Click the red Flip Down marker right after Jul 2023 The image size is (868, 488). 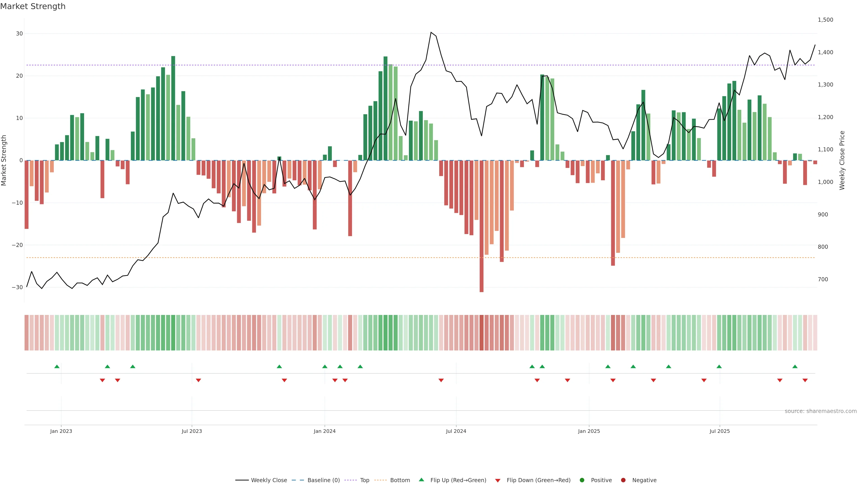(x=198, y=380)
